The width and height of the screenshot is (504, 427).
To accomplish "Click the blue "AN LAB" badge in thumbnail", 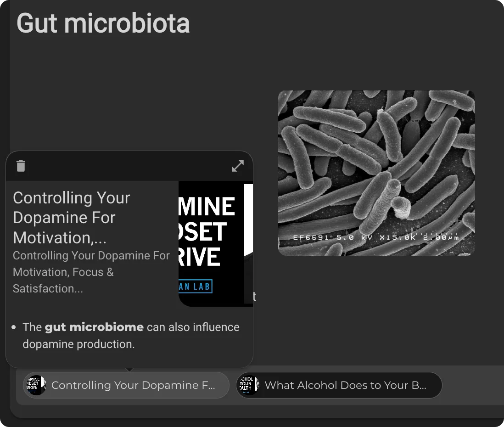I will 196,287.
